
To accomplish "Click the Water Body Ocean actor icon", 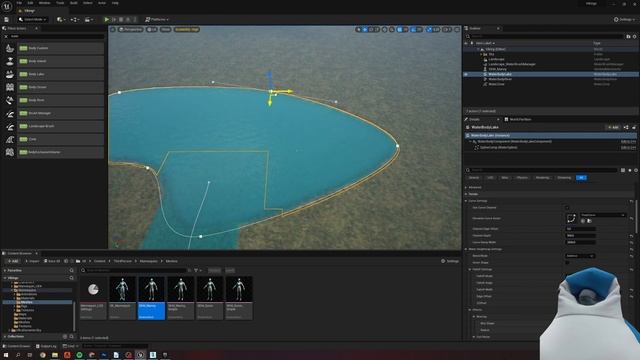I will [10, 87].
